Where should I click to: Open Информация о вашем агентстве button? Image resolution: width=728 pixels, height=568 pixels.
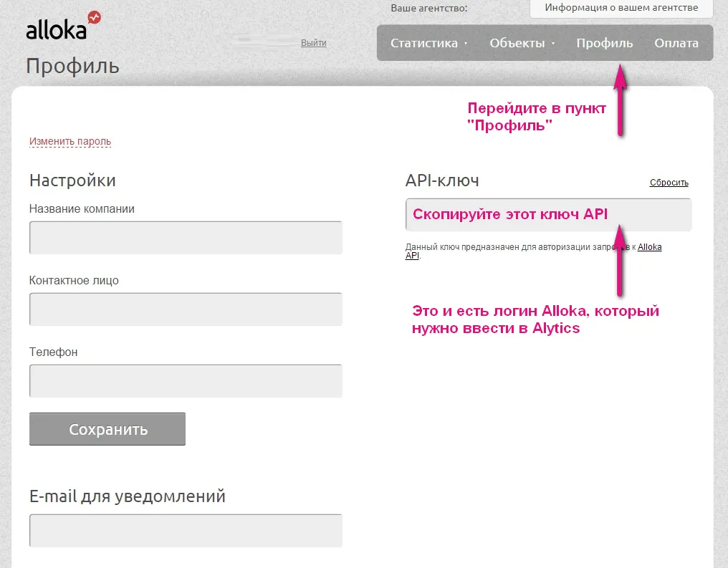[x=621, y=8]
